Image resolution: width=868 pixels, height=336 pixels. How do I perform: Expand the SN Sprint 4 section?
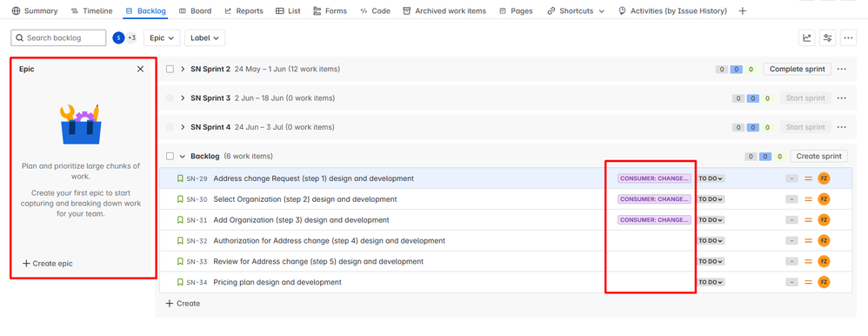tap(183, 127)
